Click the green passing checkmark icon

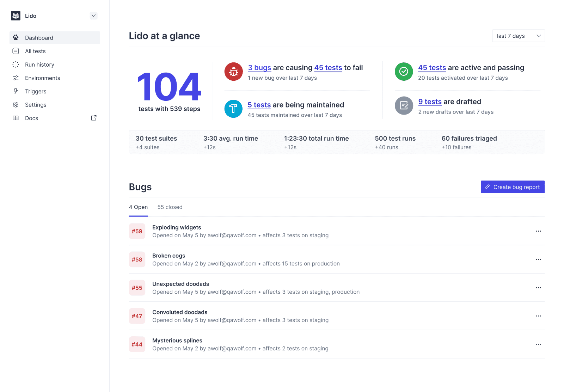(x=404, y=72)
